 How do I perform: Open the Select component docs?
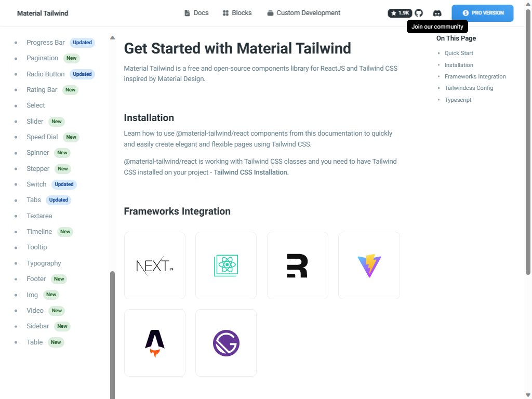tap(35, 105)
